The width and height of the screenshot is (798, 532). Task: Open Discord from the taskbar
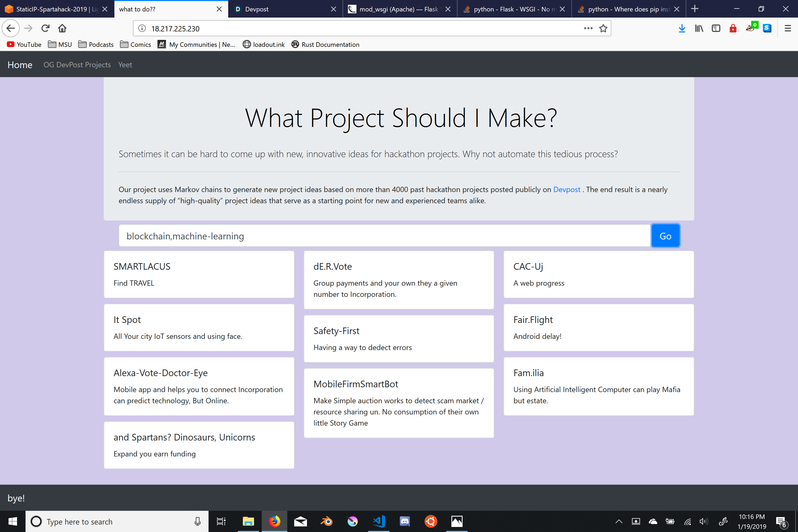pos(405,521)
